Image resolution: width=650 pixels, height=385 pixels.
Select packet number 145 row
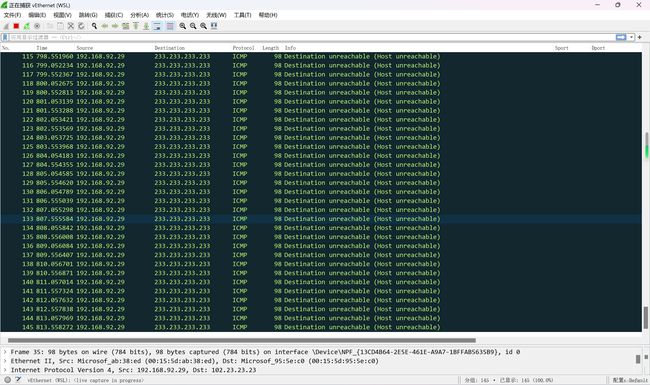coord(321,327)
